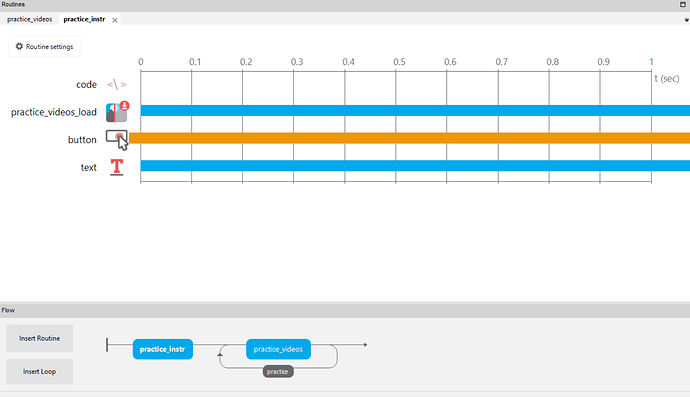The image size is (690, 397).
Task: Select the practice_instr routine in Flow
Action: coord(163,349)
